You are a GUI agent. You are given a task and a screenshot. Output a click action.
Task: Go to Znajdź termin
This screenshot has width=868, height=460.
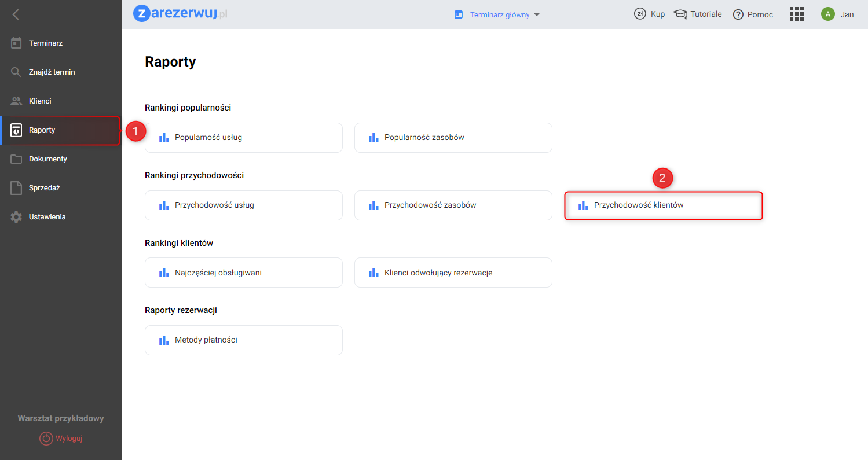52,72
